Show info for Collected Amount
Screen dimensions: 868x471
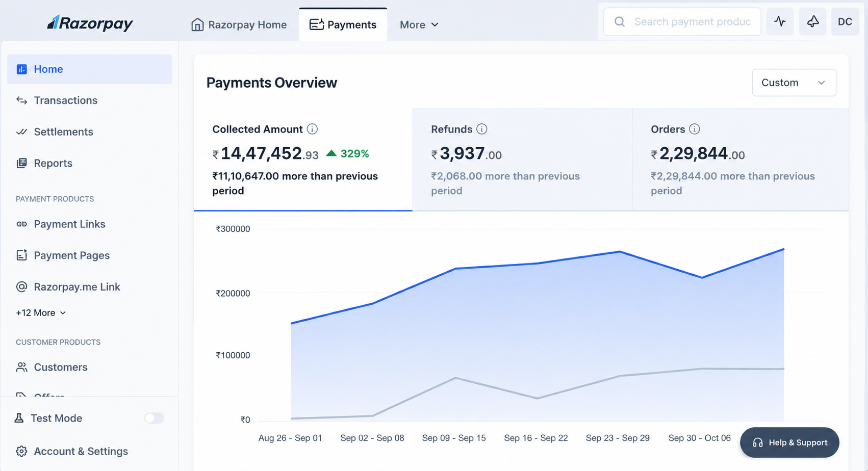pyautogui.click(x=313, y=129)
